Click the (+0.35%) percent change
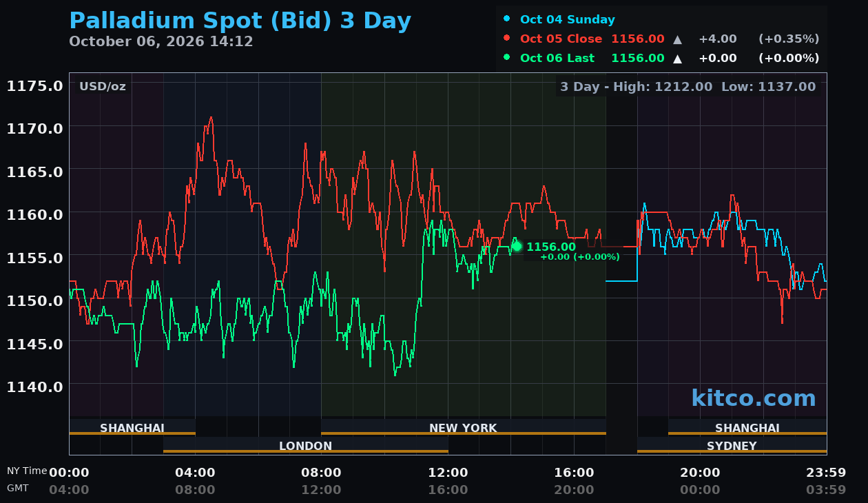The width and height of the screenshot is (868, 503). (x=789, y=39)
